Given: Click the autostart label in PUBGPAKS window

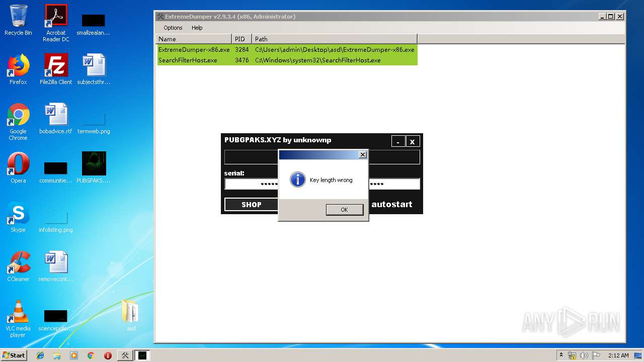Looking at the screenshot, I should (391, 204).
